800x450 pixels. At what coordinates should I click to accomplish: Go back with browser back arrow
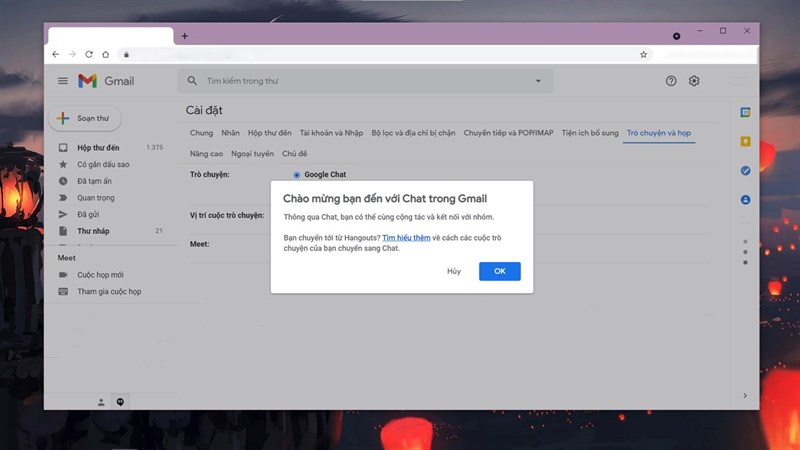56,54
